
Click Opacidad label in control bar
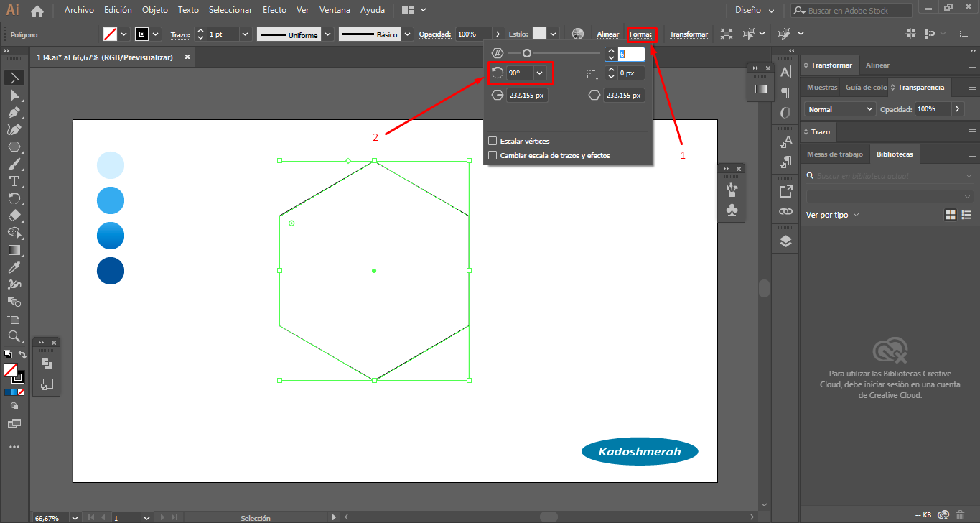click(x=434, y=34)
